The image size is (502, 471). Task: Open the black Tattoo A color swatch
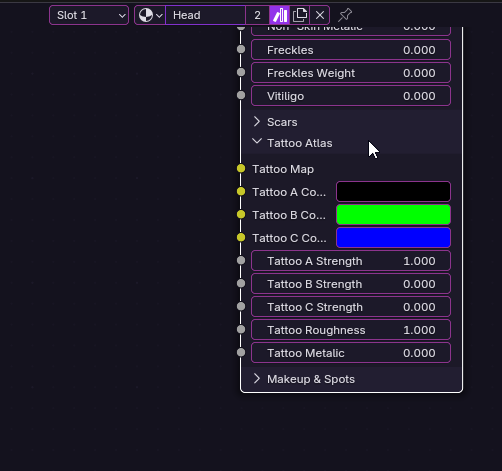pyautogui.click(x=393, y=192)
